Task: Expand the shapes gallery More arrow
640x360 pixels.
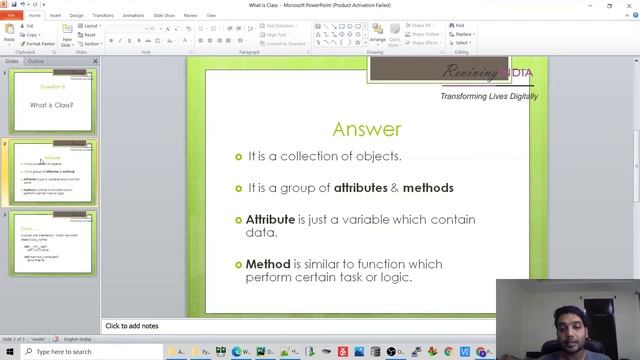Action: (365, 43)
